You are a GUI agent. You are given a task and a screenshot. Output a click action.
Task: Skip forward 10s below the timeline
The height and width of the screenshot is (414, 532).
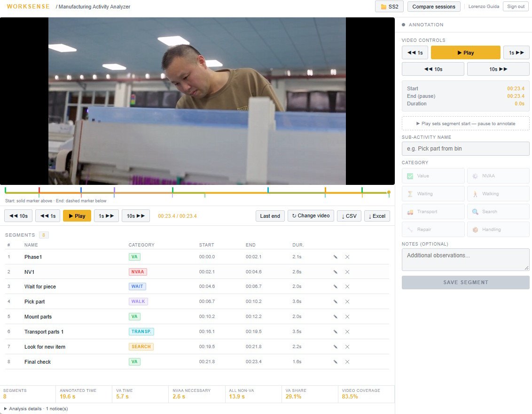point(136,215)
